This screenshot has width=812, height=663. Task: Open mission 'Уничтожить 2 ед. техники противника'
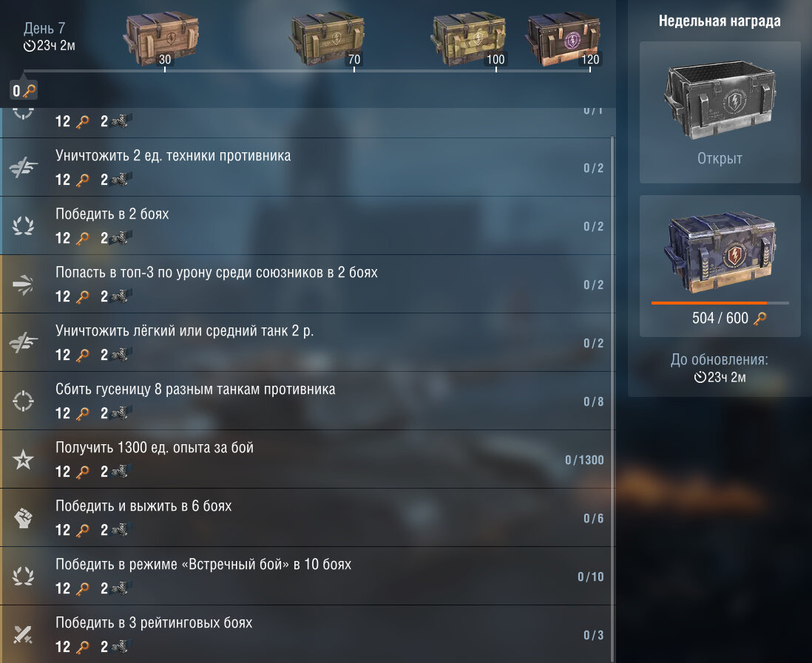pos(305,167)
